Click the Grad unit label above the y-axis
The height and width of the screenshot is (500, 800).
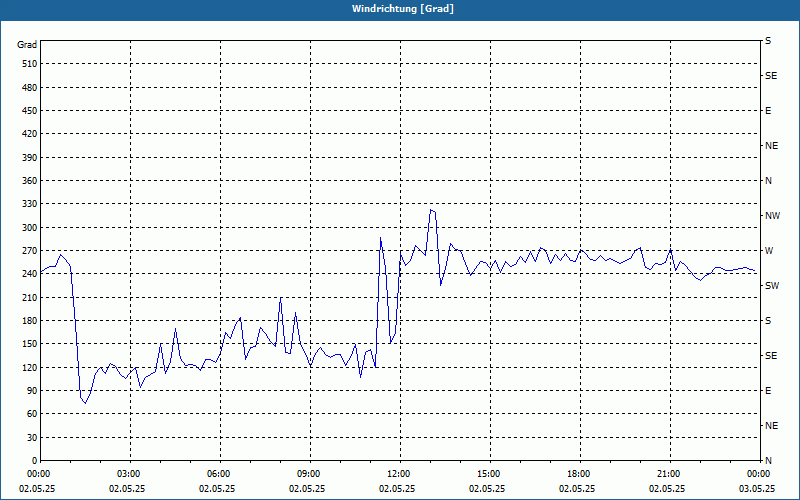pos(27,45)
